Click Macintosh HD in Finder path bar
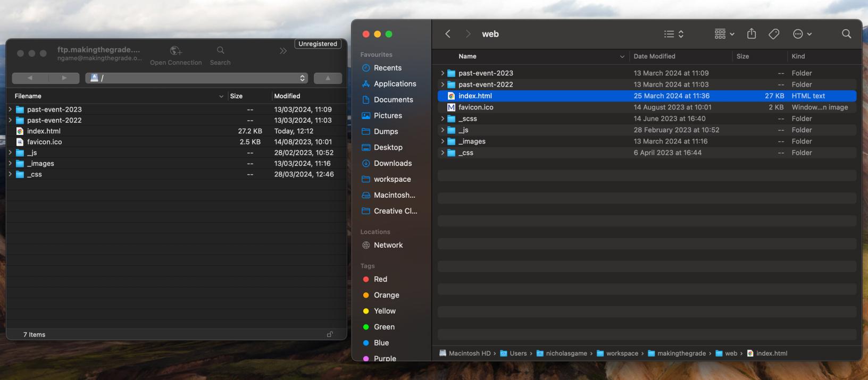 tap(465, 353)
